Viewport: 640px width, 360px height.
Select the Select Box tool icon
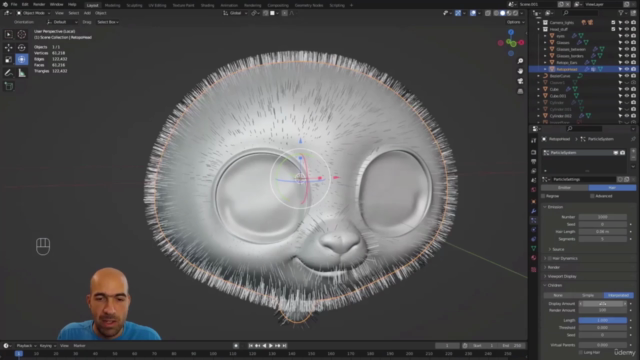click(9, 35)
